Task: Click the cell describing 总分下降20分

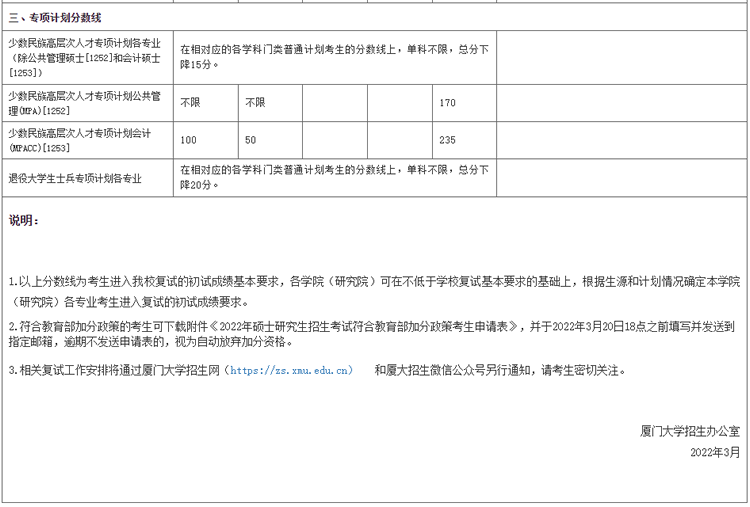Action: [334, 177]
